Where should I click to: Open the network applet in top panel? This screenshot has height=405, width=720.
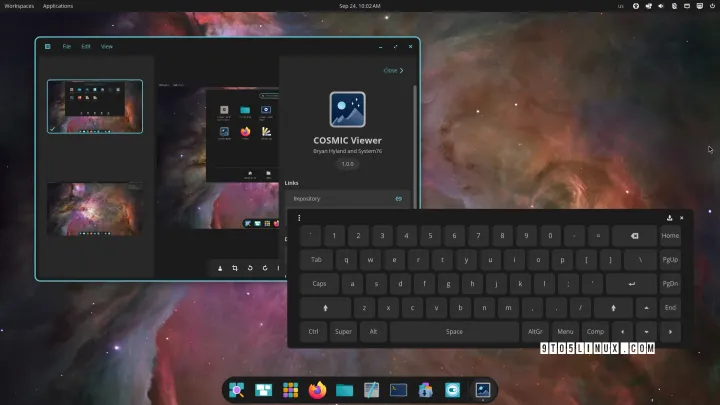pos(648,6)
